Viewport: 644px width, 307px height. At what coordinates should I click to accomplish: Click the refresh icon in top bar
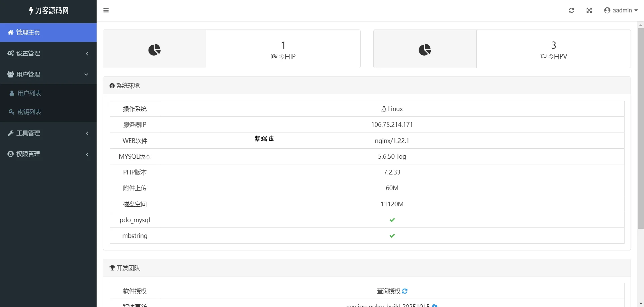pyautogui.click(x=572, y=10)
